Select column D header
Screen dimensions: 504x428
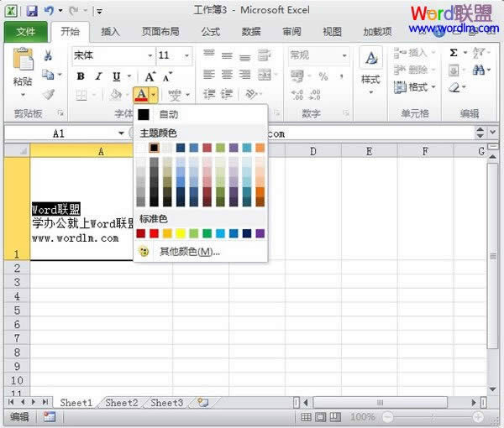[x=312, y=151]
